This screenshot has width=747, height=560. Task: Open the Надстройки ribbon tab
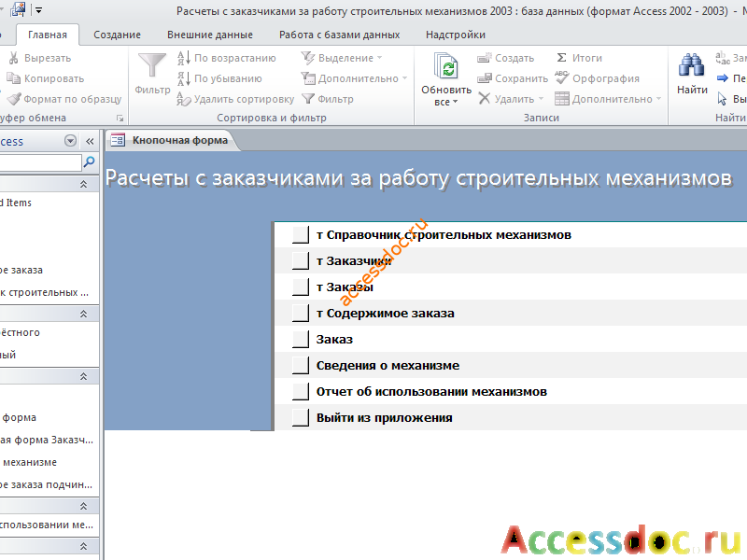pyautogui.click(x=456, y=35)
